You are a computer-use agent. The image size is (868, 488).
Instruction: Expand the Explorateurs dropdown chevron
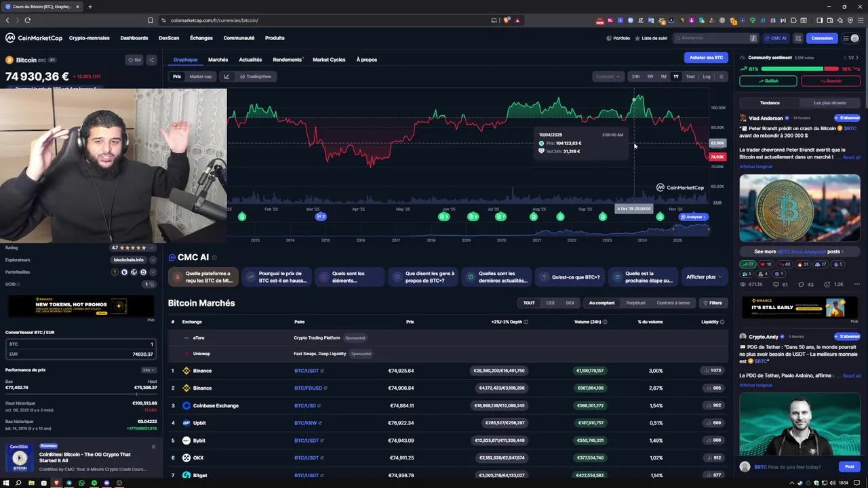pos(153,260)
